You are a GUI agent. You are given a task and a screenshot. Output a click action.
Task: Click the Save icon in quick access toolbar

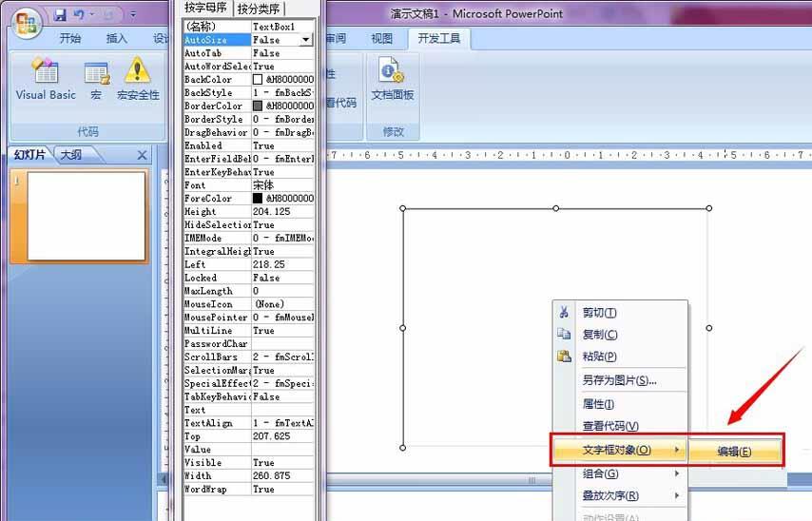tap(60, 15)
